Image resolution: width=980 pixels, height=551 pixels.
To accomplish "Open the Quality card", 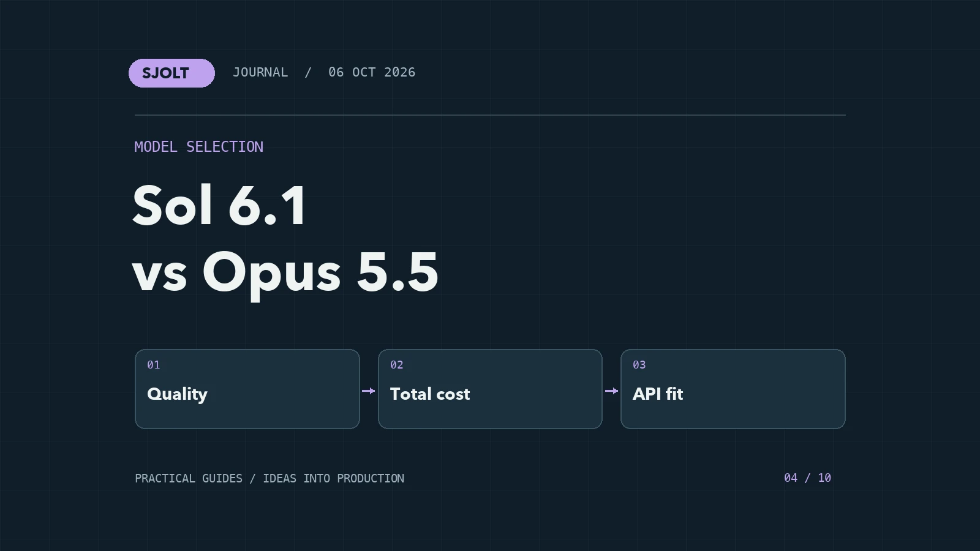I will click(x=247, y=389).
